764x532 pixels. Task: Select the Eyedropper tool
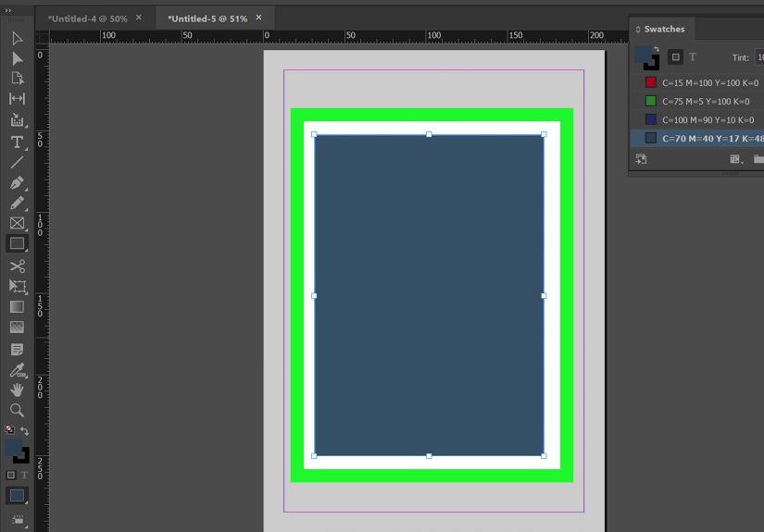coord(17,370)
